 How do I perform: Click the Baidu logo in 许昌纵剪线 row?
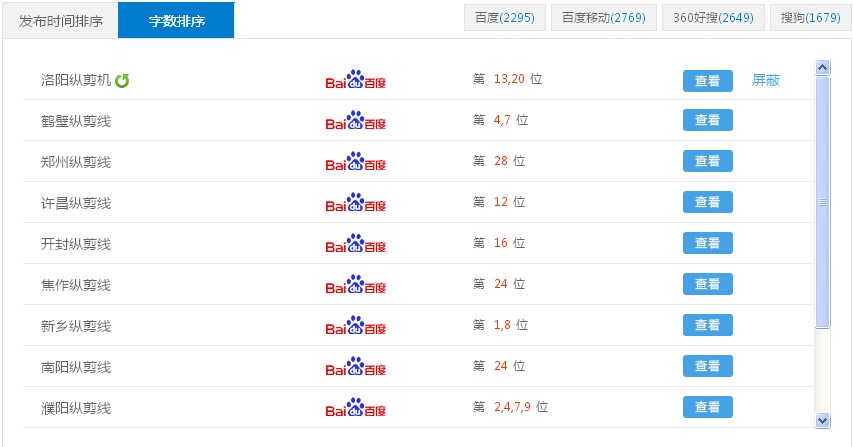pyautogui.click(x=356, y=202)
